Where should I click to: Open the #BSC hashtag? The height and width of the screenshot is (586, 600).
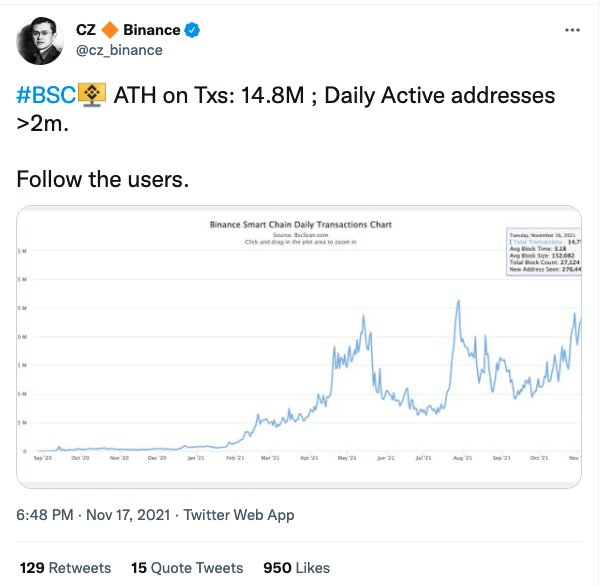pos(47,96)
